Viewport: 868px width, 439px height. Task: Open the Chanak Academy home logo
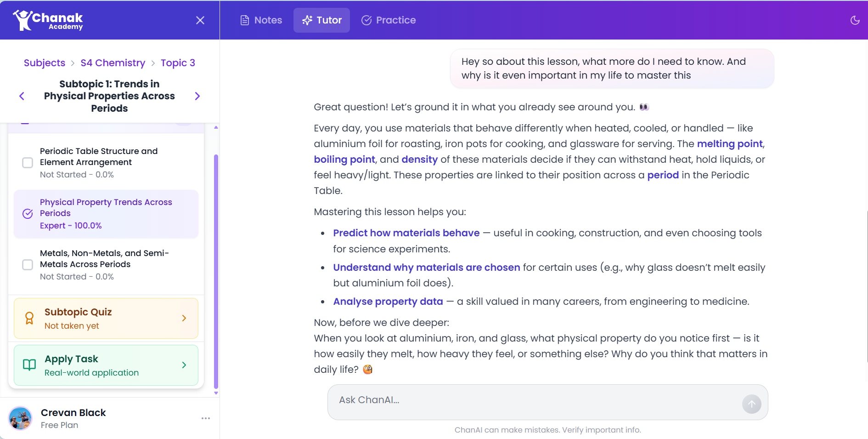[47, 20]
